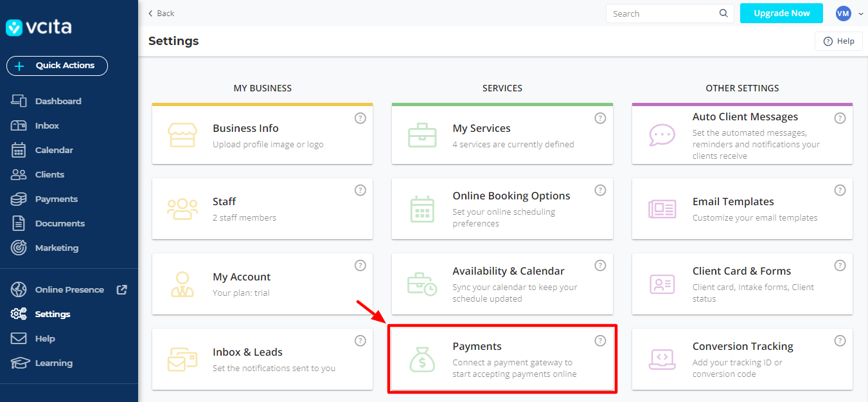Click the Inbox & Leads envelopes icon
Image resolution: width=868 pixels, height=402 pixels.
tap(182, 360)
